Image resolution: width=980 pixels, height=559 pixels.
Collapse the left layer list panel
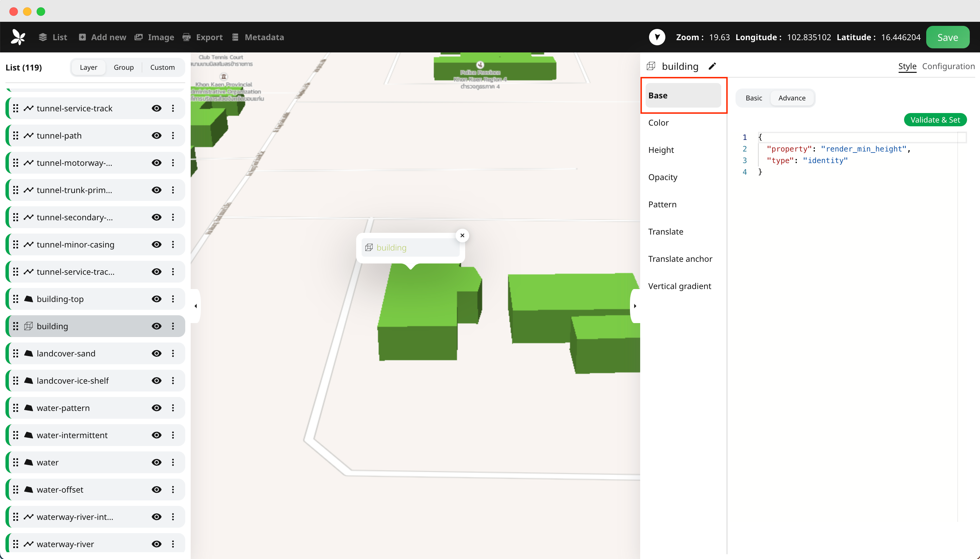(196, 306)
